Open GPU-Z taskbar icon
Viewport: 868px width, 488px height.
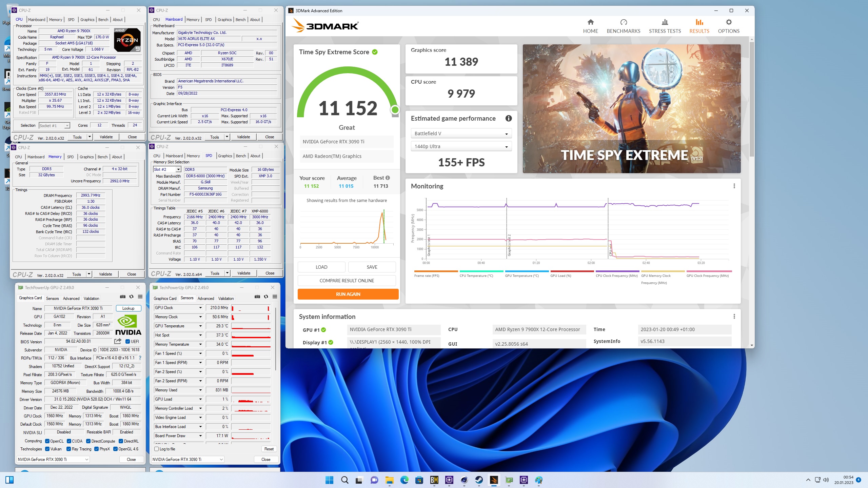coord(509,480)
